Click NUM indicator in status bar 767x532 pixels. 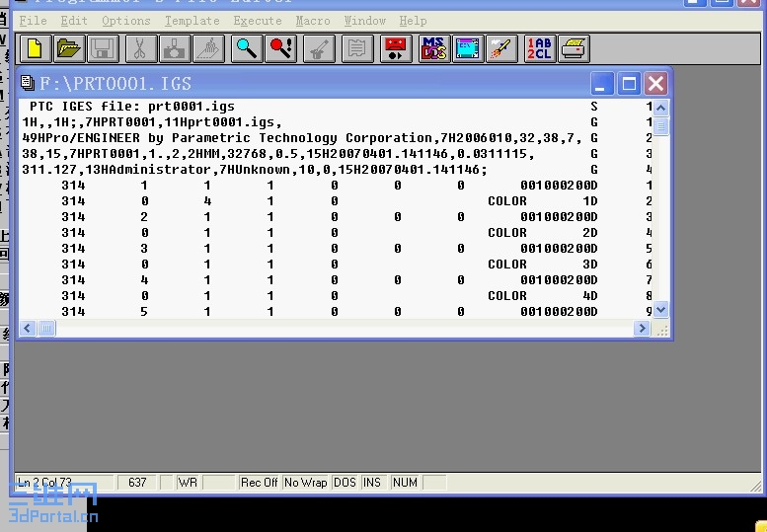click(405, 483)
